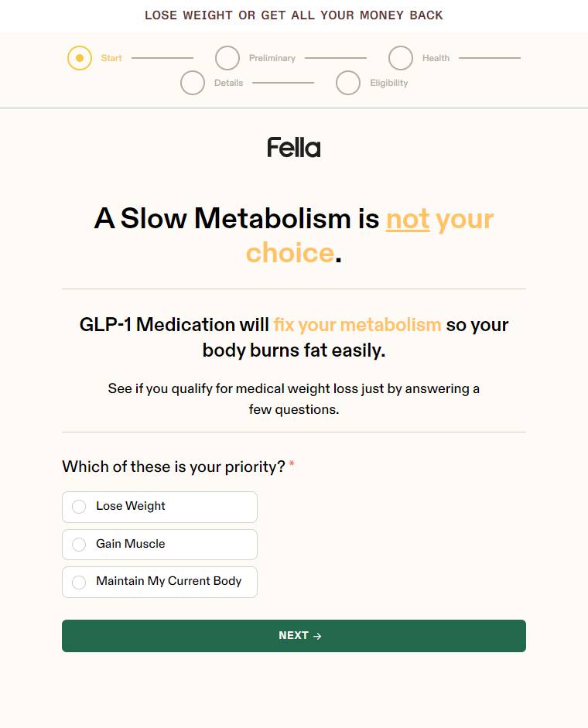The image size is (588, 728).
Task: Click the Preliminary step circle
Action: coord(227,58)
